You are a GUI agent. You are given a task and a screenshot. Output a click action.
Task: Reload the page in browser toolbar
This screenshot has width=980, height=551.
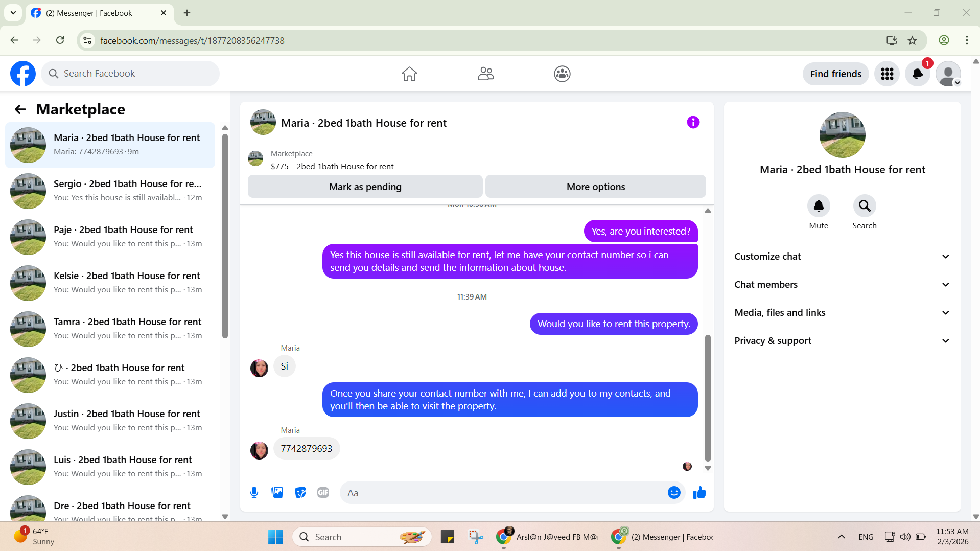[60, 40]
